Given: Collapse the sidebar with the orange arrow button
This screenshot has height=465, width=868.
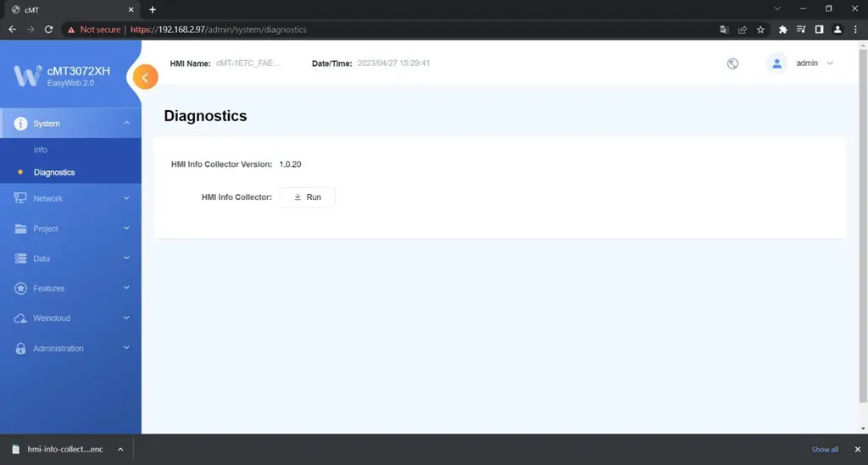Looking at the screenshot, I should (145, 77).
